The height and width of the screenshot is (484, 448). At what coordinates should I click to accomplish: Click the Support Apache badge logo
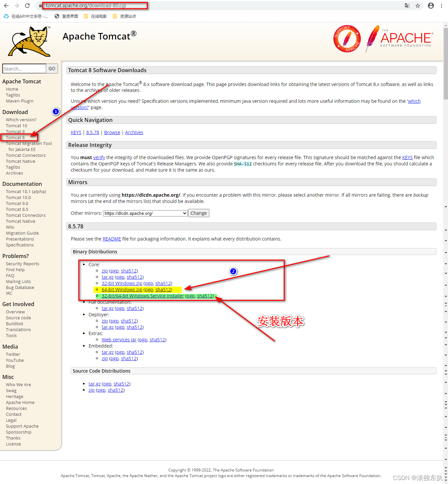(x=347, y=39)
